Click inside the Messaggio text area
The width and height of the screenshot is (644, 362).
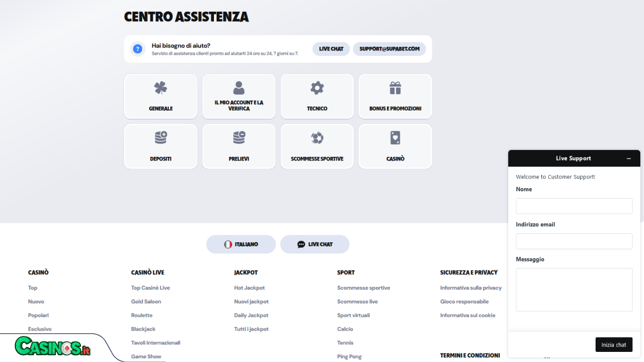pyautogui.click(x=574, y=290)
